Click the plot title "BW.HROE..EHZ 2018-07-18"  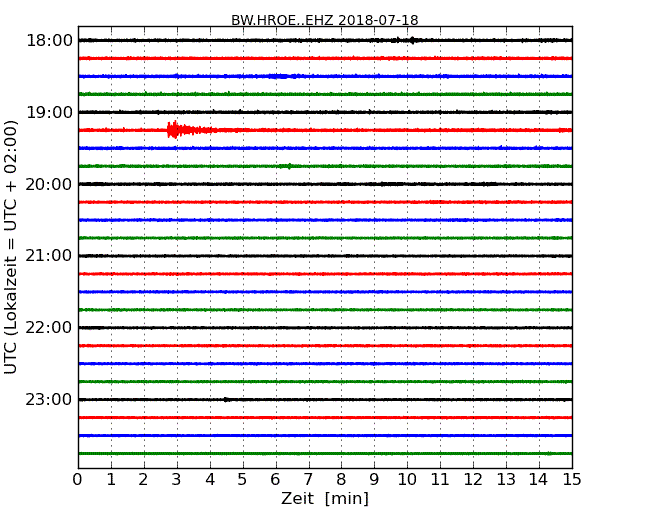pos(325,20)
